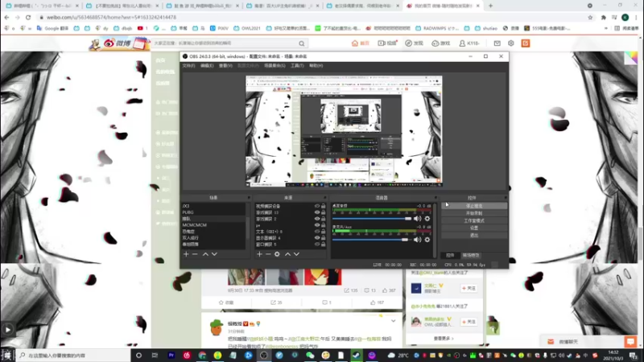
Task: Toggle visibility of 文本 (GDI+) 8 source
Action: [316, 232]
